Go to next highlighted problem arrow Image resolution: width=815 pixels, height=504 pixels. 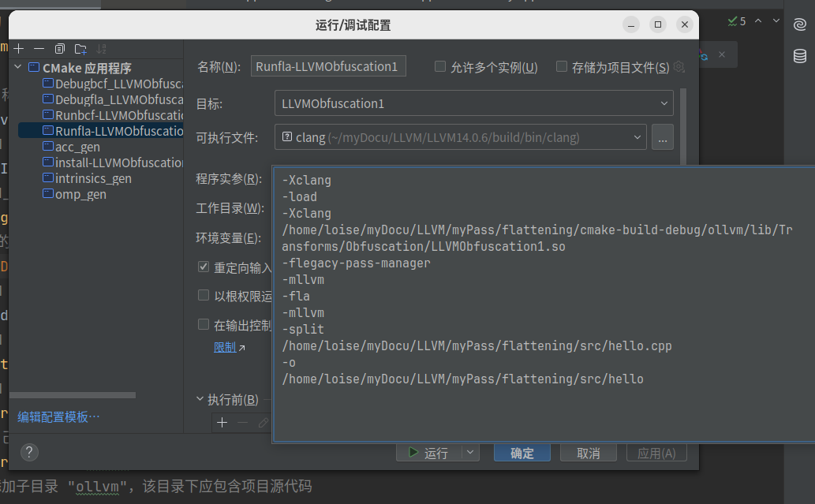click(x=776, y=21)
